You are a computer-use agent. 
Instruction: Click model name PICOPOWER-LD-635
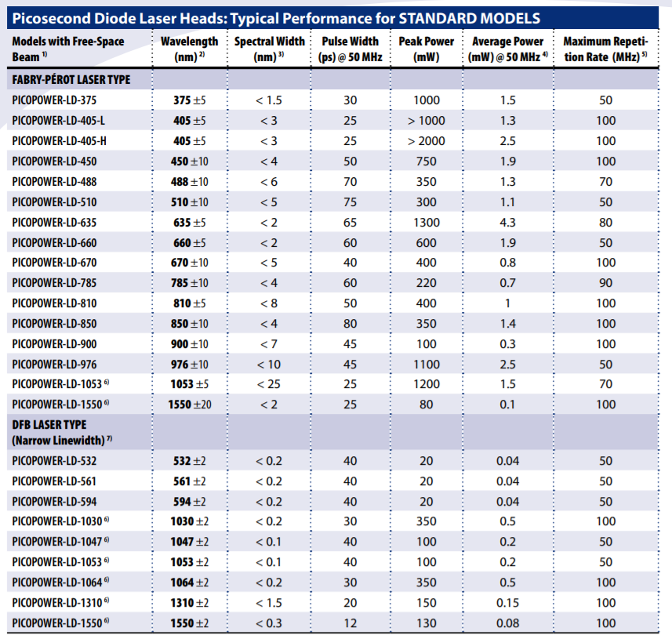tap(54, 223)
